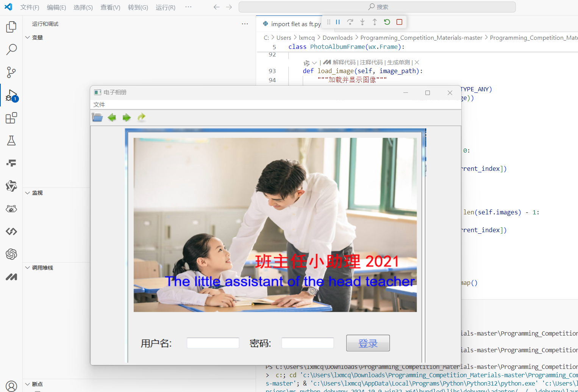Click 解释代码 code lens link

tap(344, 62)
